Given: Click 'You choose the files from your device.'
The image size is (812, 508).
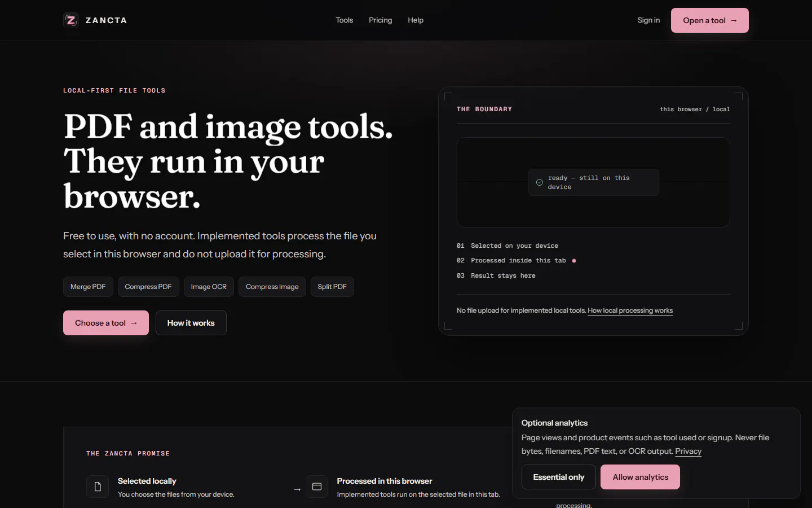Looking at the screenshot, I should (176, 494).
